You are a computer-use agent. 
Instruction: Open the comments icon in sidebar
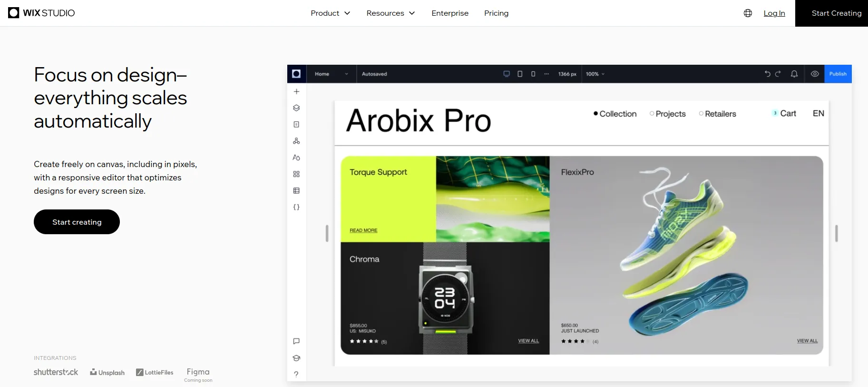(x=296, y=341)
